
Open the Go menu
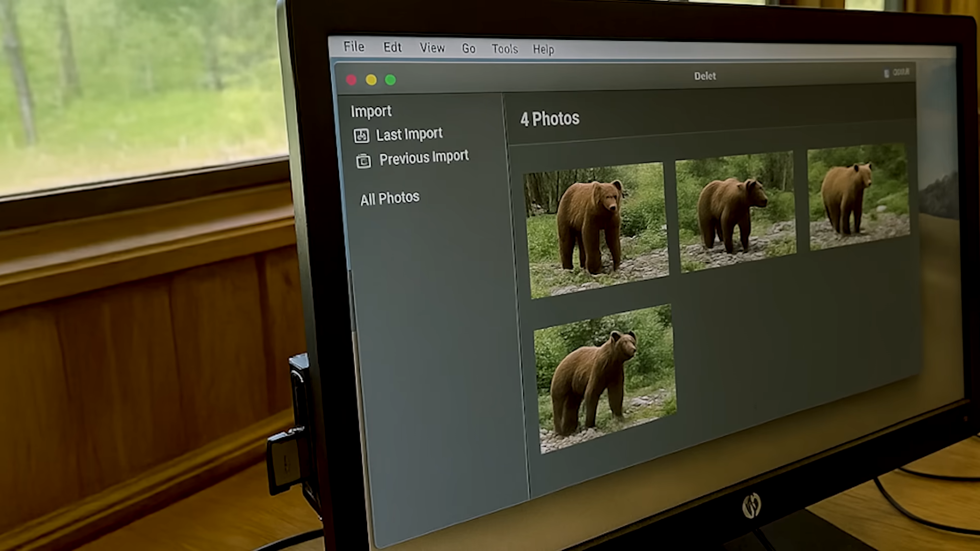click(469, 48)
